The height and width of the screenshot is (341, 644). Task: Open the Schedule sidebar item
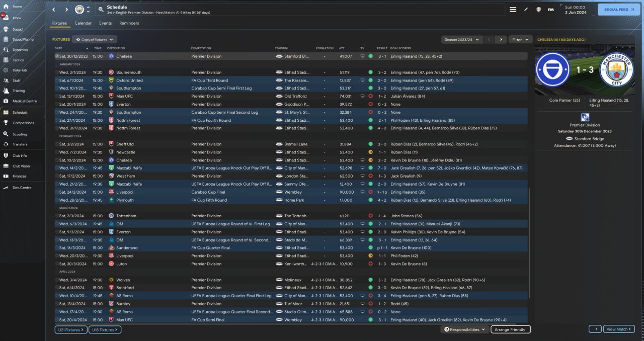click(x=23, y=113)
